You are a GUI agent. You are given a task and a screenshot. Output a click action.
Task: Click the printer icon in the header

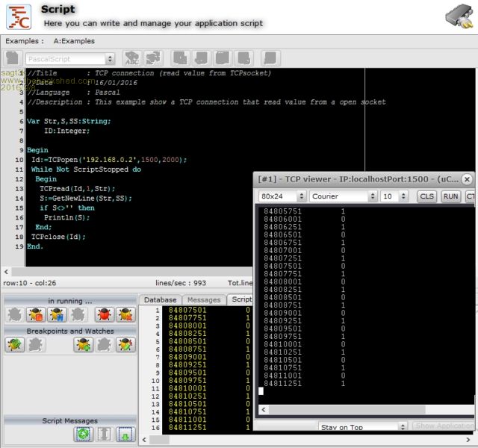pyautogui.click(x=459, y=16)
